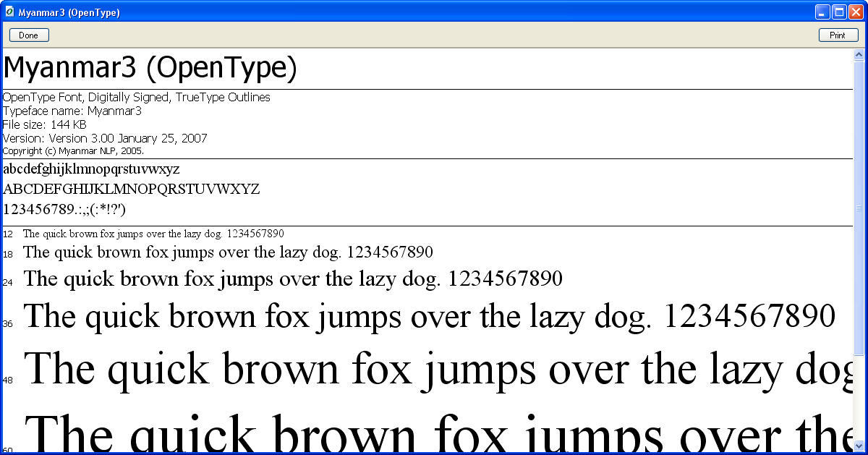Click the large Myanmar3 (OpenType) heading
The width and height of the screenshot is (868, 455).
pyautogui.click(x=150, y=68)
